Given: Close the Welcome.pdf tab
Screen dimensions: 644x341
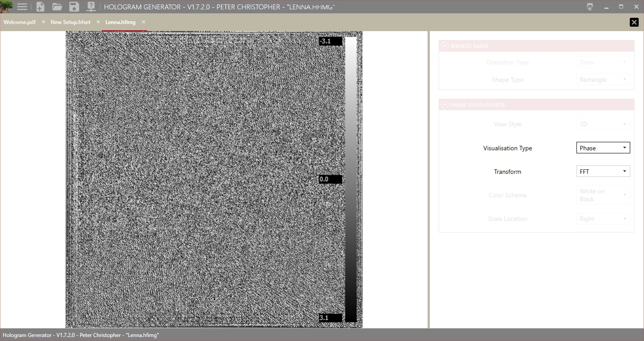Looking at the screenshot, I should click(44, 22).
